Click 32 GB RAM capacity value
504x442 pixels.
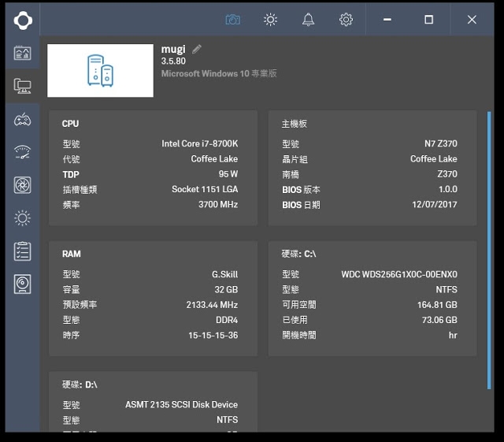[x=226, y=289]
